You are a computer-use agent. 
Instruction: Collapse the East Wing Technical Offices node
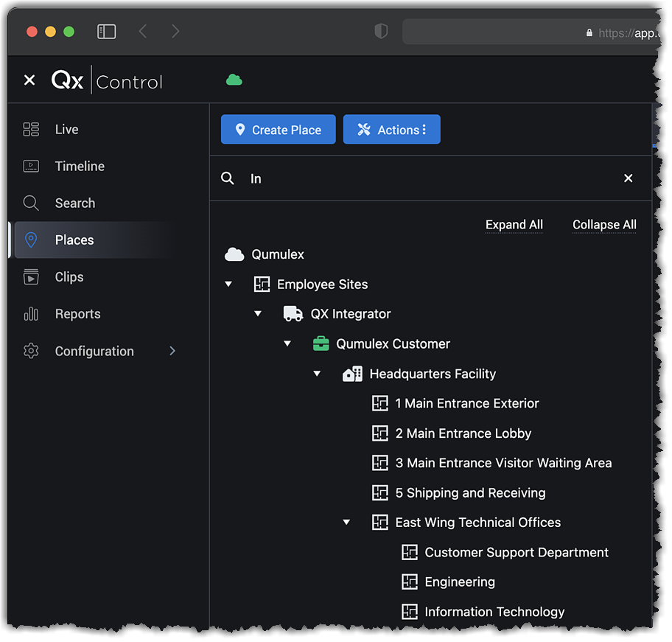coord(346,523)
